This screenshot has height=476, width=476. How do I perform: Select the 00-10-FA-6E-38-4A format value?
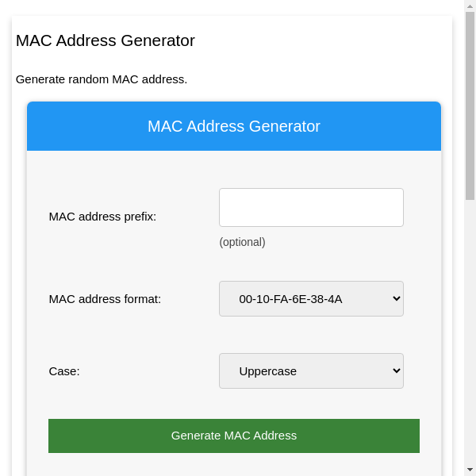click(290, 299)
